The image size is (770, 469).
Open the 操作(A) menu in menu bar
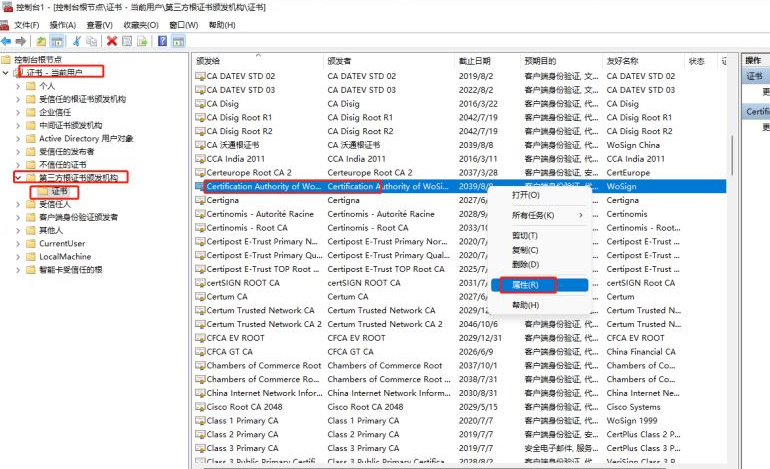click(x=62, y=24)
